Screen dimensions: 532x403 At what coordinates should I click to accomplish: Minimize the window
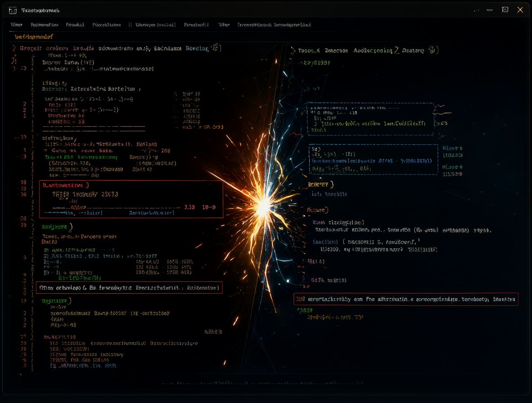pyautogui.click(x=490, y=10)
